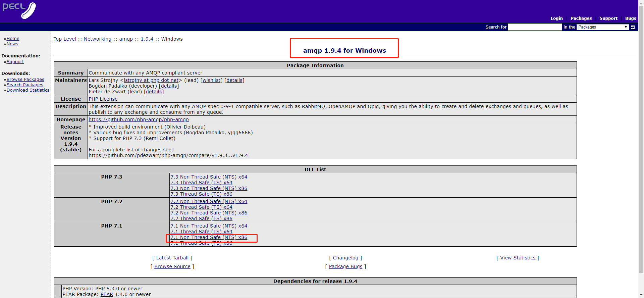Open the search scope Packages dropdown
The width and height of the screenshot is (644, 298).
pyautogui.click(x=603, y=27)
